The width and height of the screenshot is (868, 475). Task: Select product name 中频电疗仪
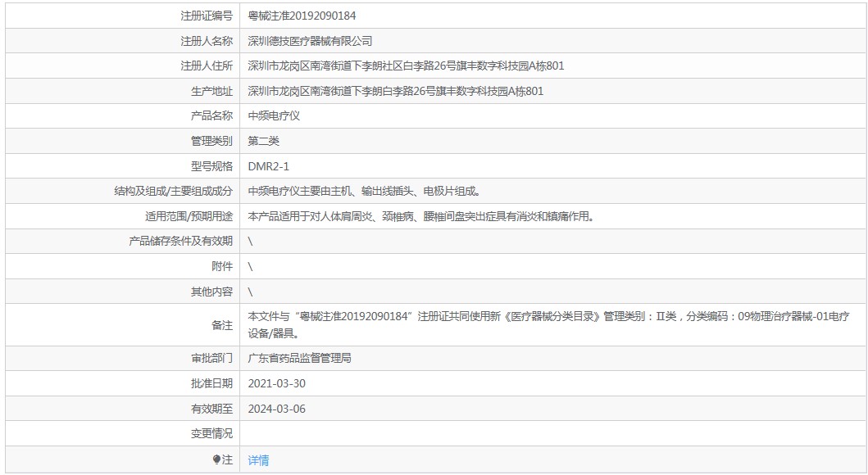click(274, 115)
